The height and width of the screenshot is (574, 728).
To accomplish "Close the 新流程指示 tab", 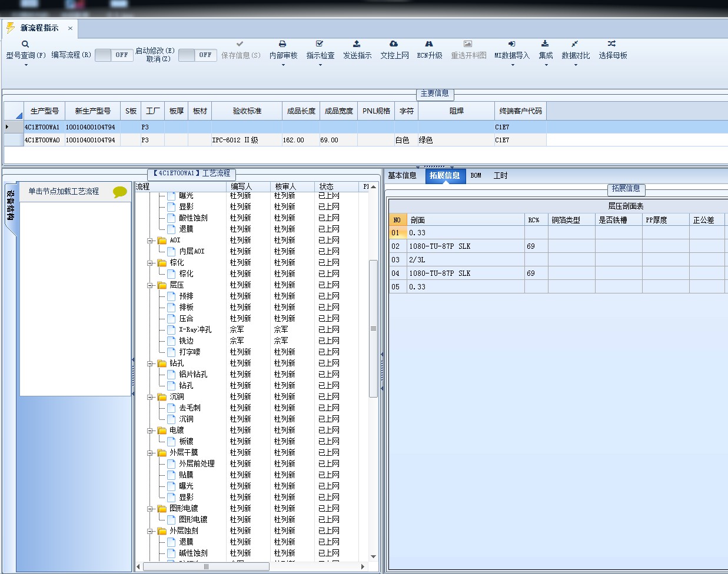I will tap(70, 28).
